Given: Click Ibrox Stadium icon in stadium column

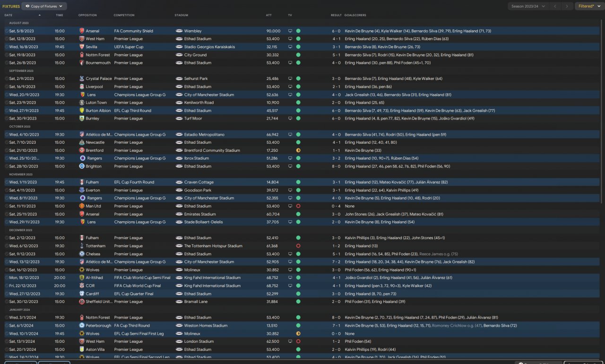Looking at the screenshot, I should (x=179, y=158).
